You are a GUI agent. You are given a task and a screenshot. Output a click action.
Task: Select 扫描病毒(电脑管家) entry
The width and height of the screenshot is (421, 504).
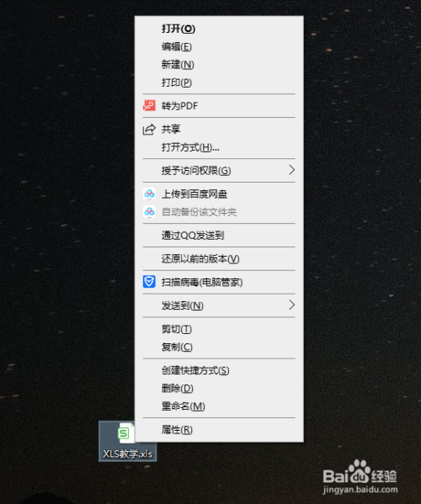coord(219,282)
